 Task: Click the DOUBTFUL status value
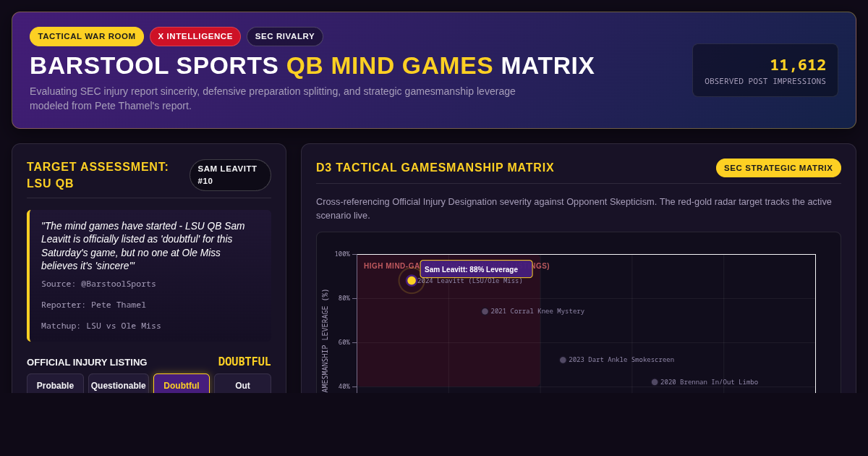click(244, 362)
